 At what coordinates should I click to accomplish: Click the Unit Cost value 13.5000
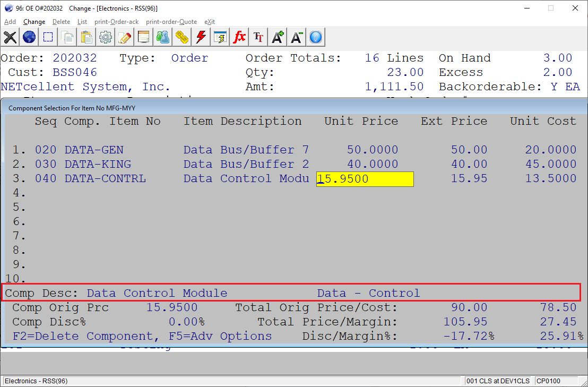(x=550, y=178)
